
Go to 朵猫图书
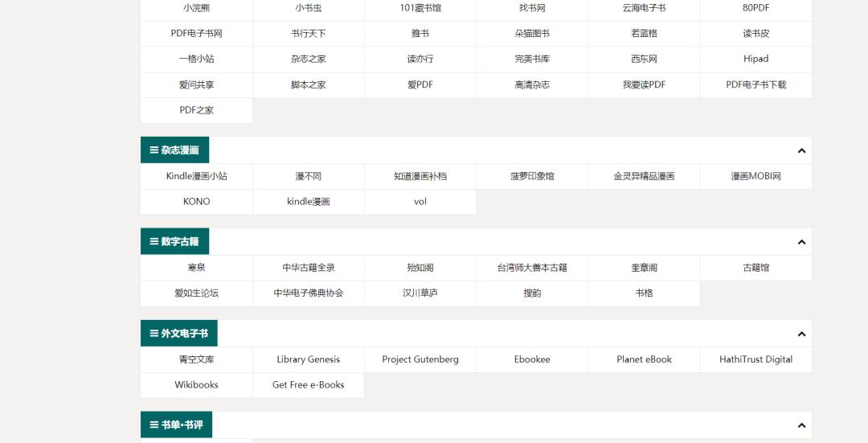click(x=532, y=33)
